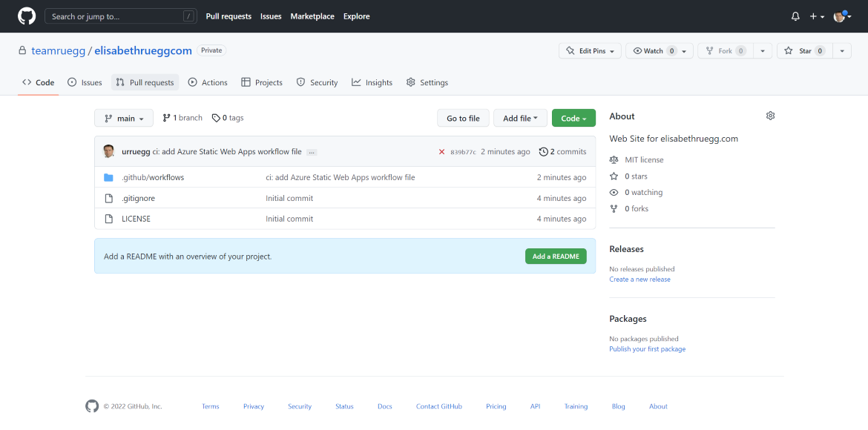Viewport: 868px width, 430px height.
Task: Switch to the repository Pull requests tab
Action: [x=145, y=82]
